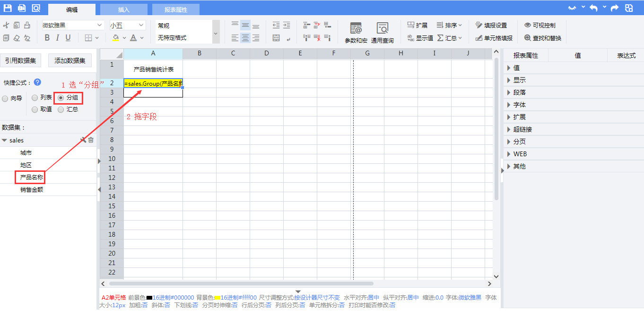
Task: Expand the 字体 property section
Action: (519, 105)
